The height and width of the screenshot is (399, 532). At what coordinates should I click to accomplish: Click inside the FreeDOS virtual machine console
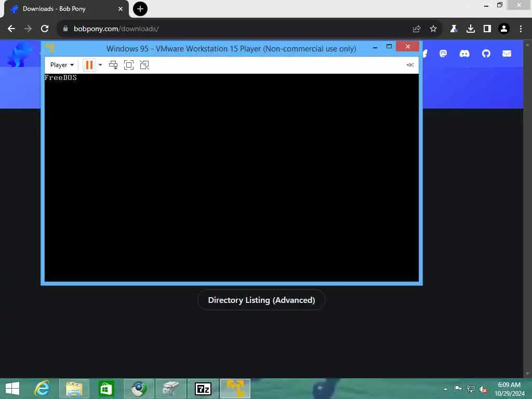[x=232, y=178]
